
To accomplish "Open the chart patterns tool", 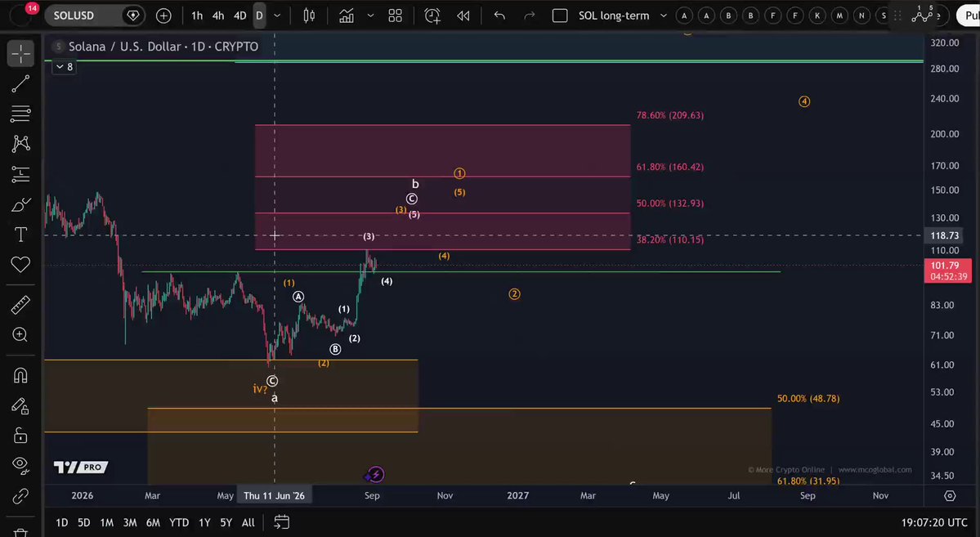I will 20,144.
